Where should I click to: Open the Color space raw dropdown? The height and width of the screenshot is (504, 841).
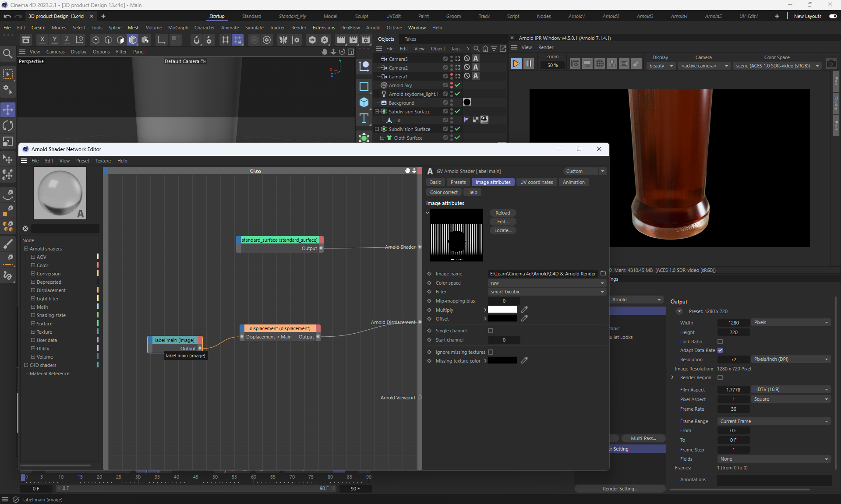[547, 283]
